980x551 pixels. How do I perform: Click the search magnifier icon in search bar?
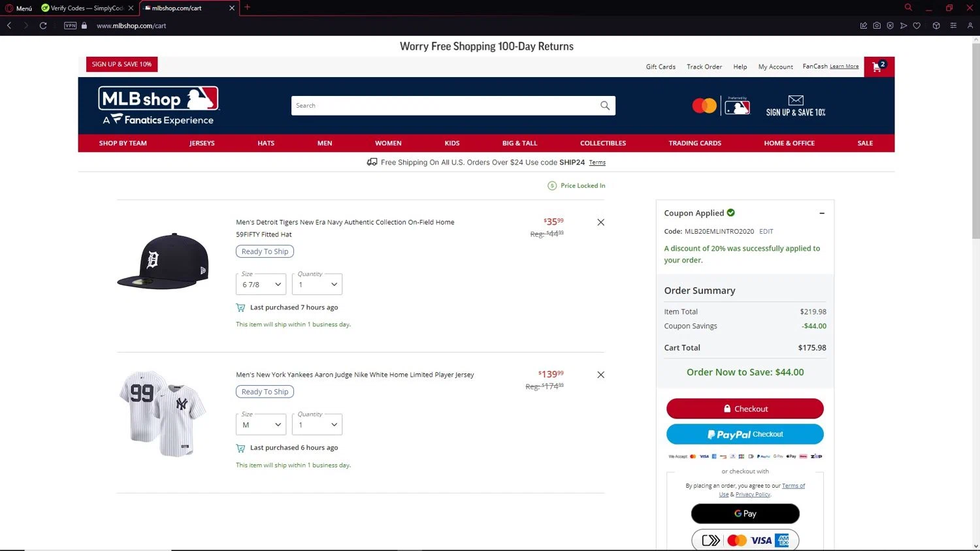(x=605, y=106)
